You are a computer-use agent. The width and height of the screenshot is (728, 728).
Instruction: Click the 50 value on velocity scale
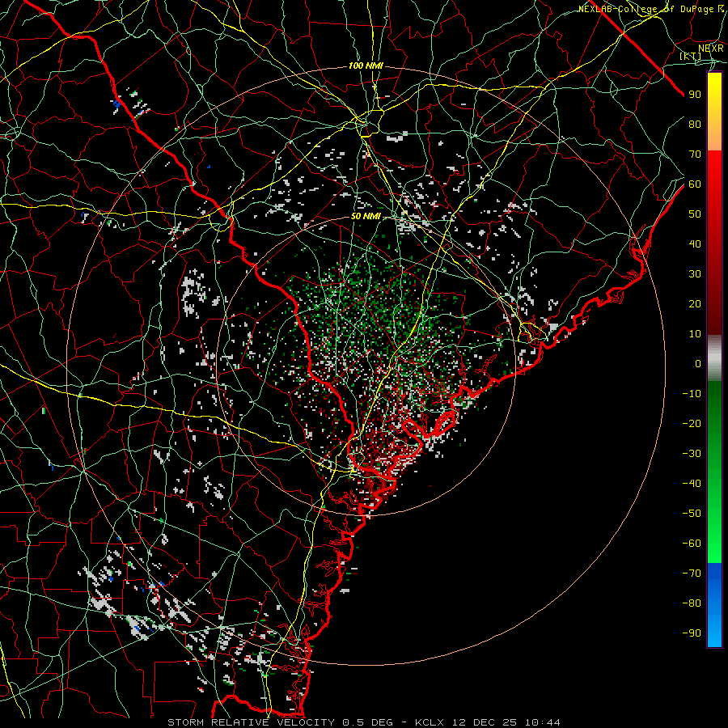(695, 214)
